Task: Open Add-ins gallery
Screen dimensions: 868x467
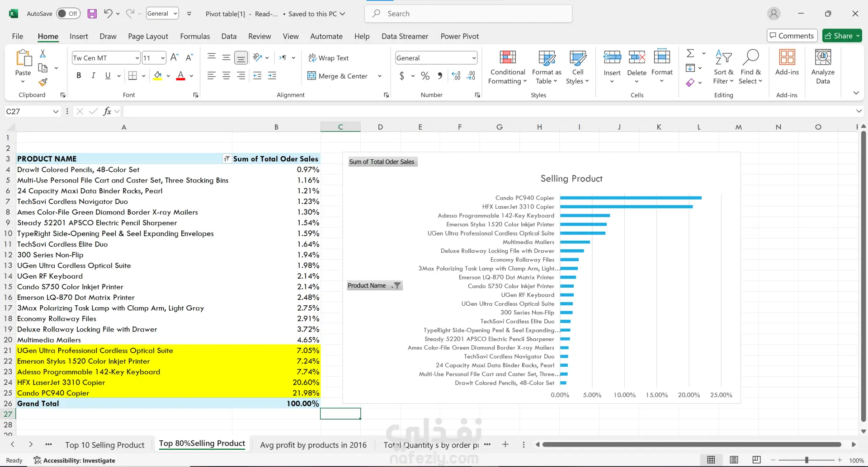Action: click(787, 62)
